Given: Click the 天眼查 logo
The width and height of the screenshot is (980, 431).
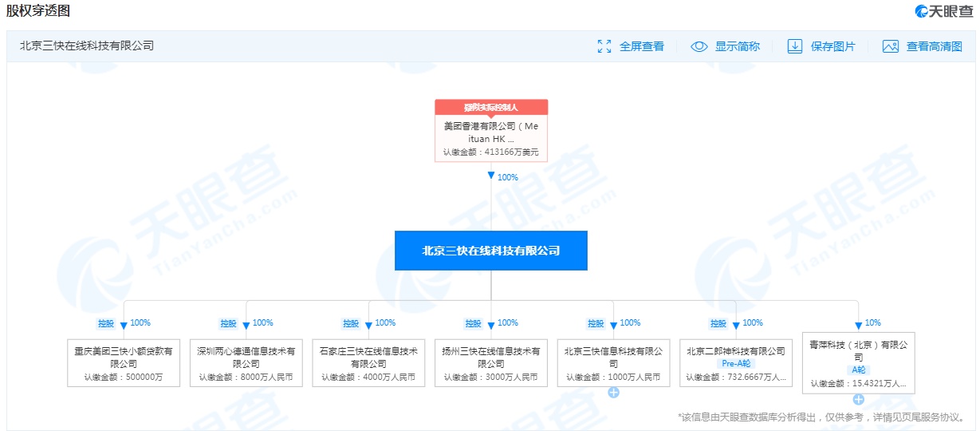Looking at the screenshot, I should tap(943, 10).
